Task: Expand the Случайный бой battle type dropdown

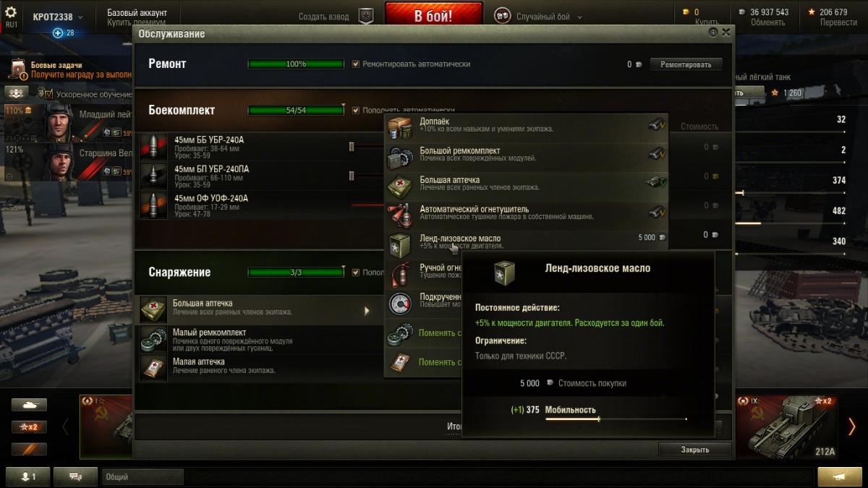Action: [539, 17]
